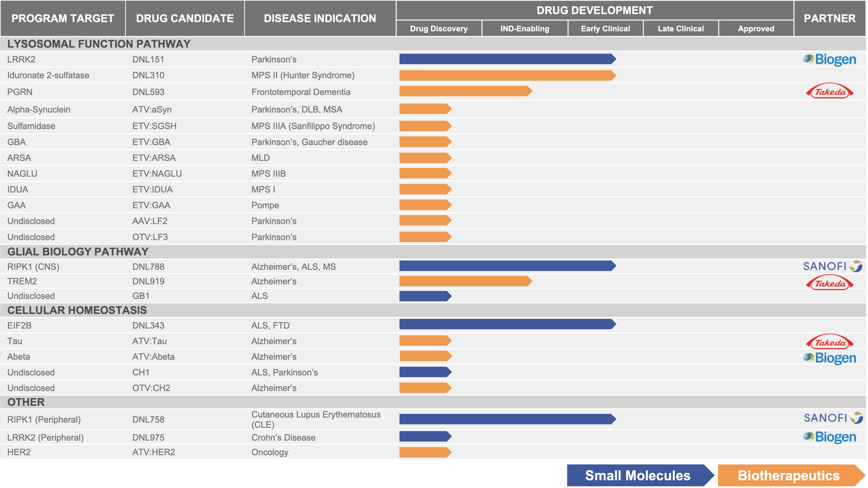Viewport: 868px width, 488px height.
Task: Select the Takeda logo beside DNL593
Action: point(830,92)
